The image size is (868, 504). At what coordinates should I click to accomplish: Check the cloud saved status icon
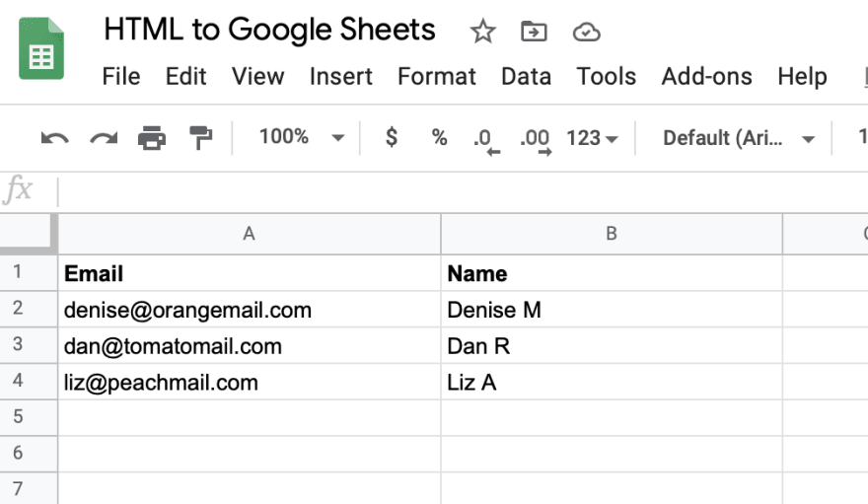pyautogui.click(x=586, y=33)
